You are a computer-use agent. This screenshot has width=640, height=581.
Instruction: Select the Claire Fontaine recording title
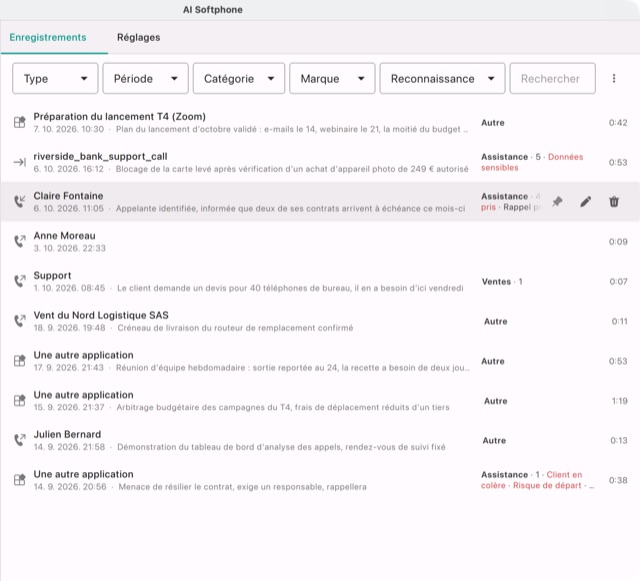click(x=68, y=196)
